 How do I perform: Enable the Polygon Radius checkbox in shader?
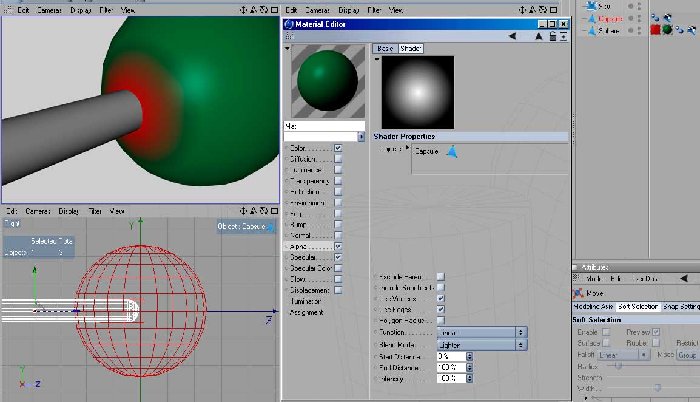pos(441,320)
